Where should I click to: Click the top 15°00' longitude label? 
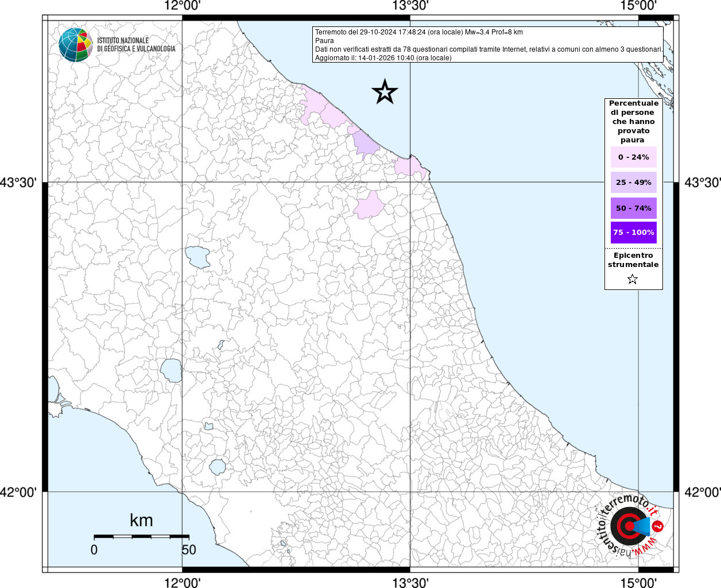click(x=638, y=6)
